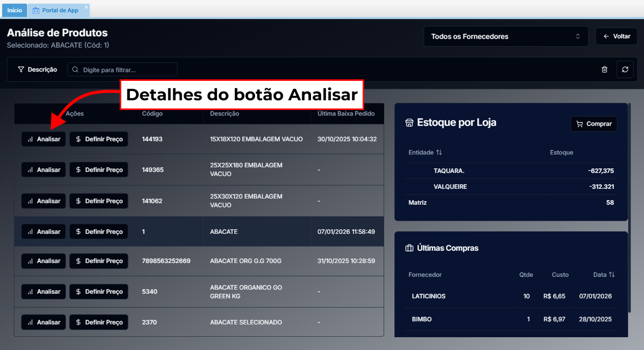The image size is (644, 350).
Task: Switch to the Início tab
Action: coord(14,10)
